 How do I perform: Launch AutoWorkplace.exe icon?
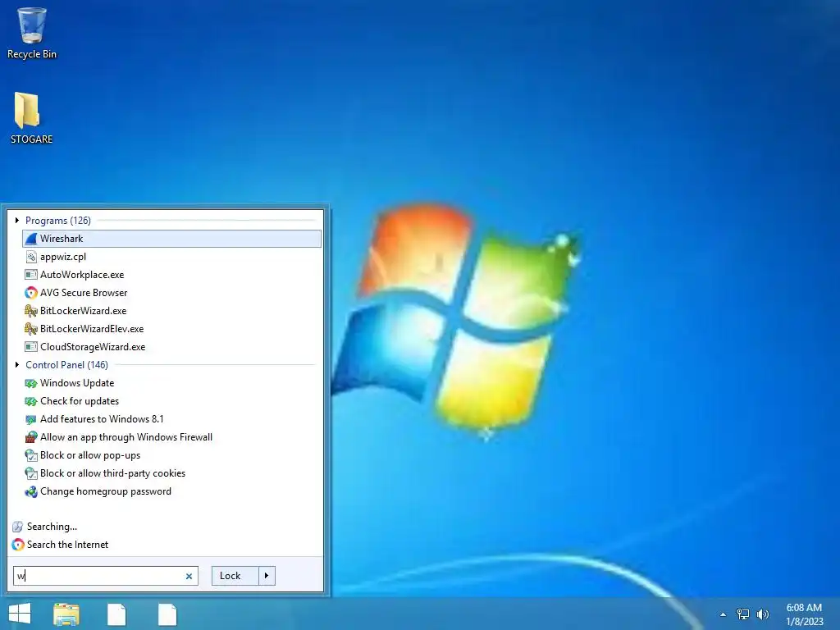[x=31, y=275]
